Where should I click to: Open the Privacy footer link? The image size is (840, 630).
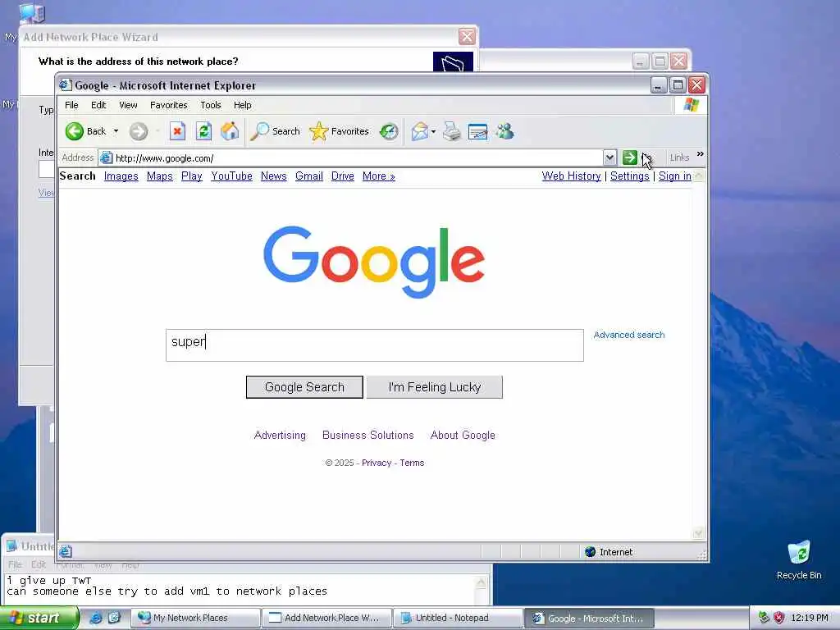point(377,463)
